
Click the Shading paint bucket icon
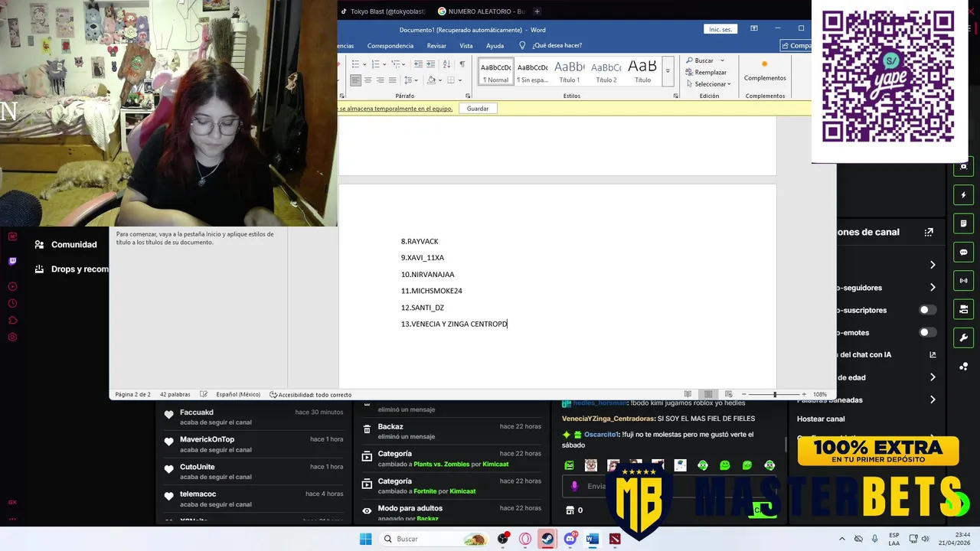pyautogui.click(x=431, y=80)
